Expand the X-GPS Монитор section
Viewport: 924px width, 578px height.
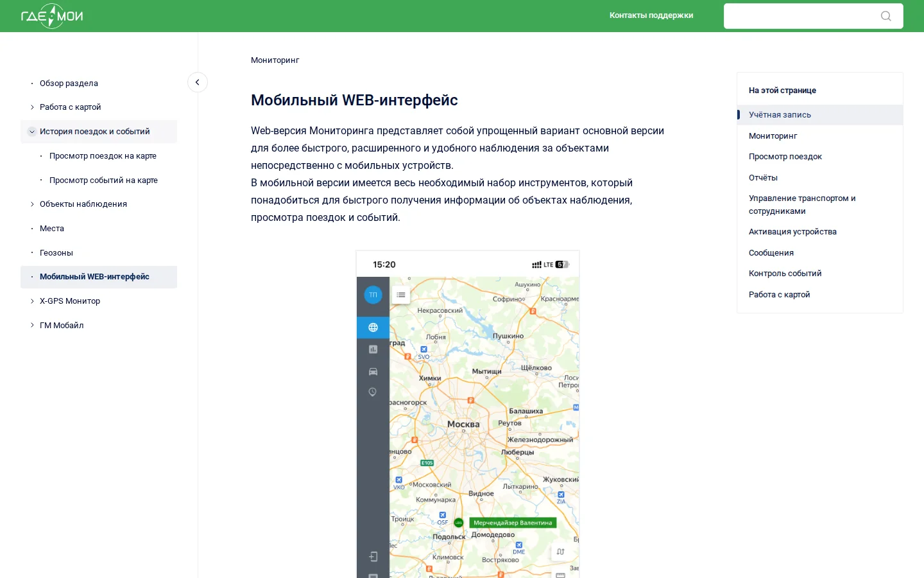[32, 301]
